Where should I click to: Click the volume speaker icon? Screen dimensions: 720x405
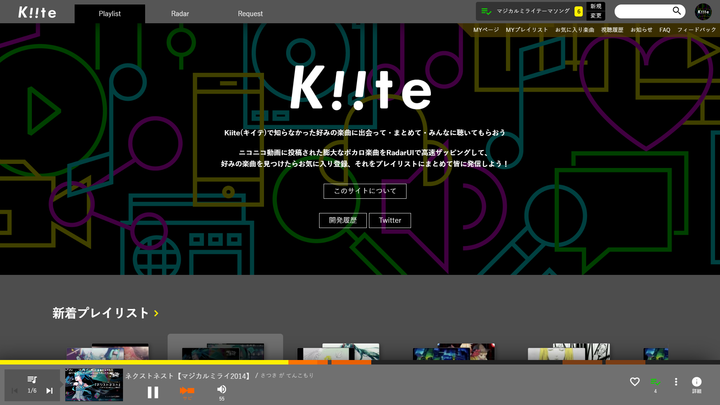tap(221, 389)
